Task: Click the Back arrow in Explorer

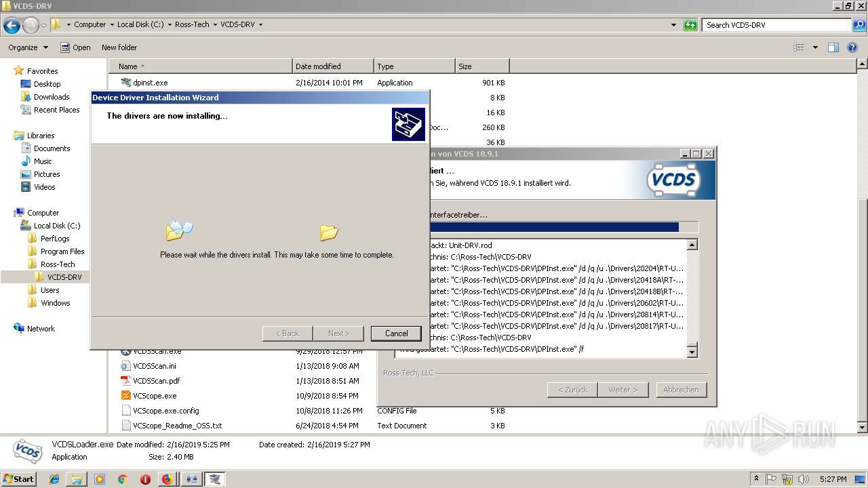Action: click(x=12, y=25)
